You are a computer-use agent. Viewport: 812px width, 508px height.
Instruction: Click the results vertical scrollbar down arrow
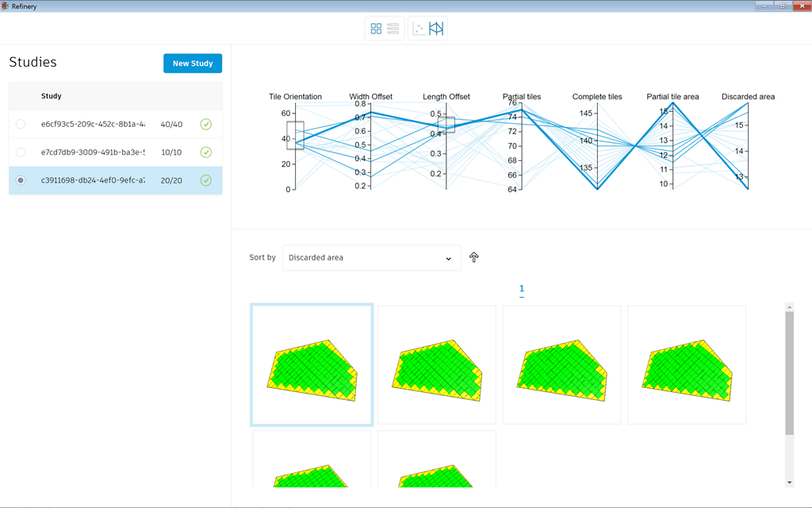pyautogui.click(x=789, y=483)
